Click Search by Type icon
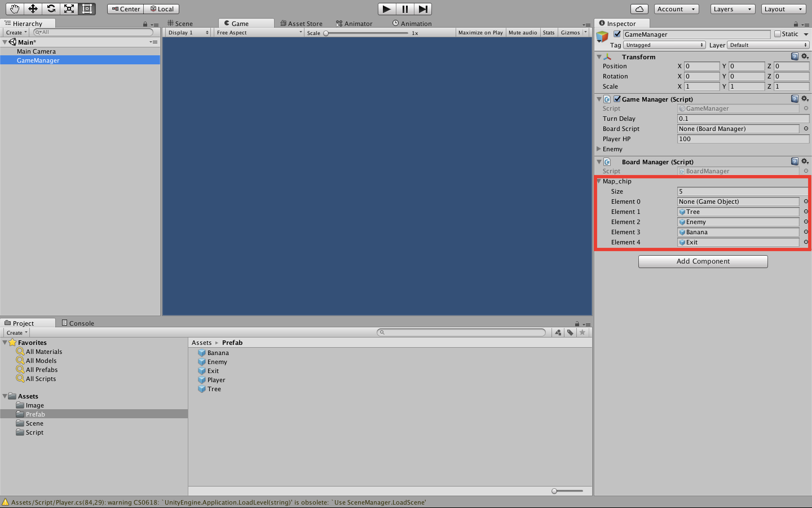Viewport: 812px width, 508px height. (x=558, y=332)
